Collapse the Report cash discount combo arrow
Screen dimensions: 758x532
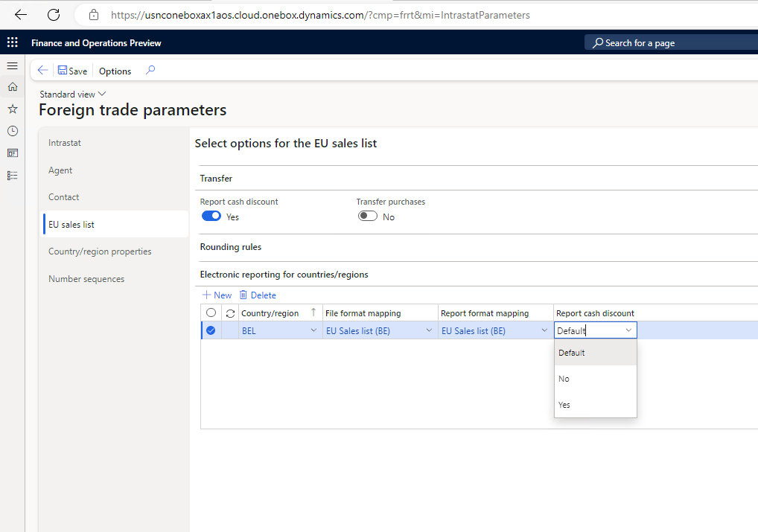click(x=628, y=330)
